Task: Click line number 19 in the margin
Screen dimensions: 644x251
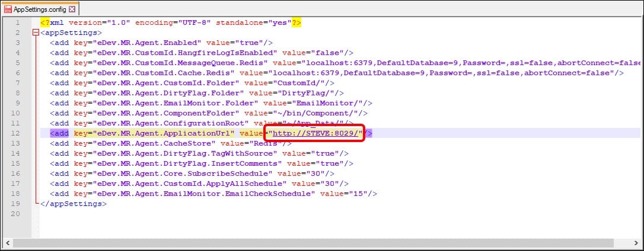Action: 15,204
